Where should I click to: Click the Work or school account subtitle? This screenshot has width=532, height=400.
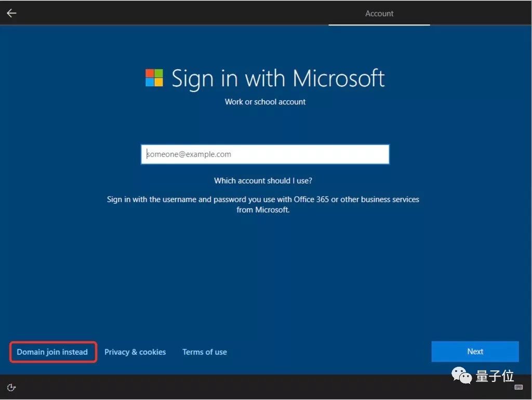[x=265, y=102]
